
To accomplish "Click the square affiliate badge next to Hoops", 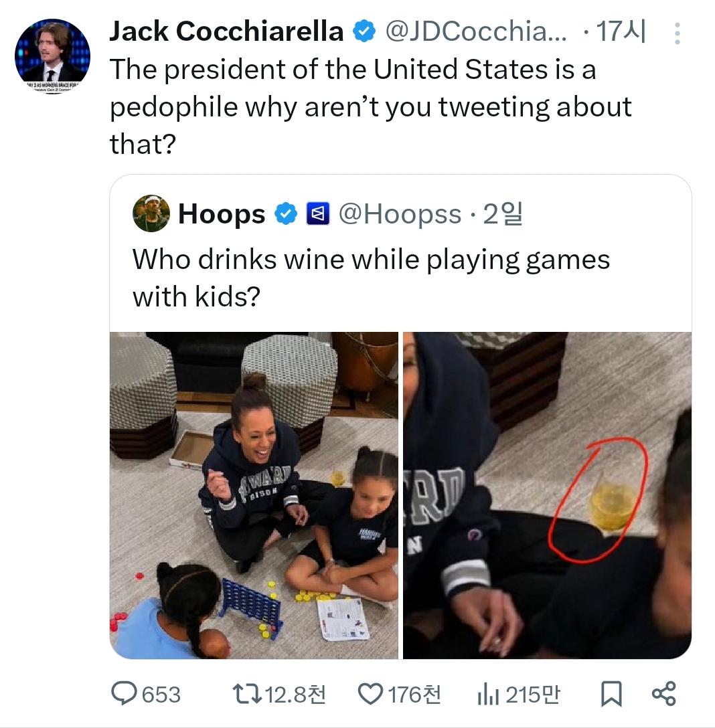I will 317,214.
